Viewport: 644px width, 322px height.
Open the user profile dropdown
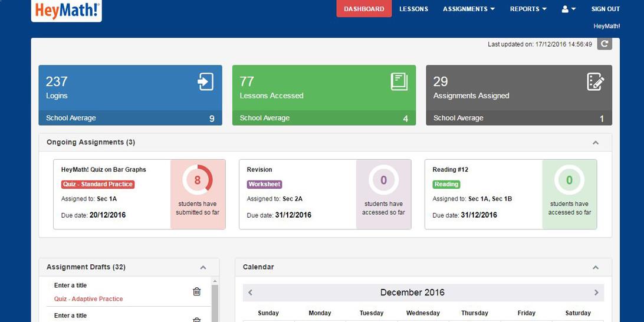pos(569,9)
